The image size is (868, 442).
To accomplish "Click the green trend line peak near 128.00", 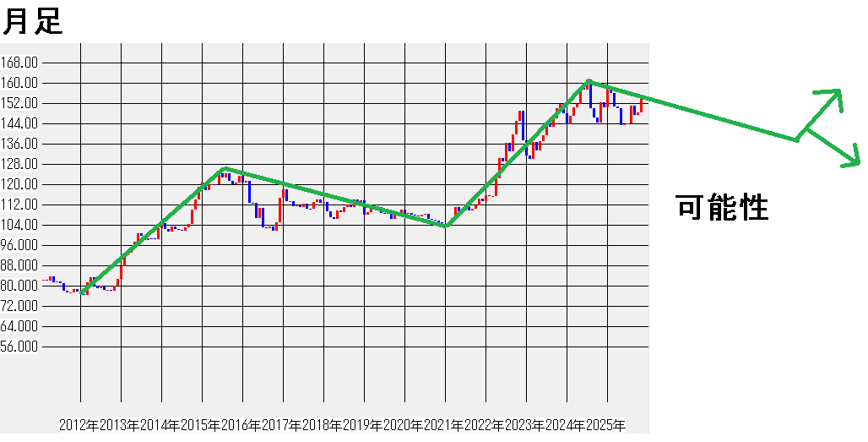I will click(x=224, y=168).
